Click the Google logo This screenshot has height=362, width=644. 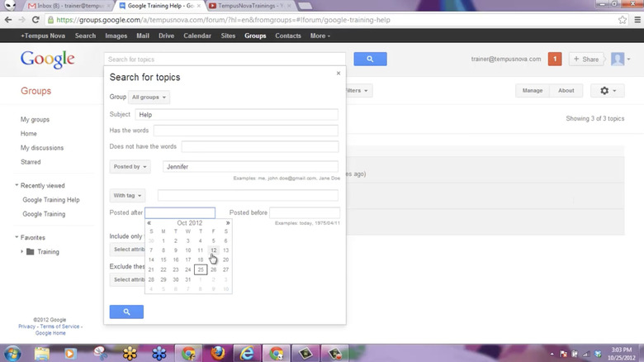coord(48,60)
